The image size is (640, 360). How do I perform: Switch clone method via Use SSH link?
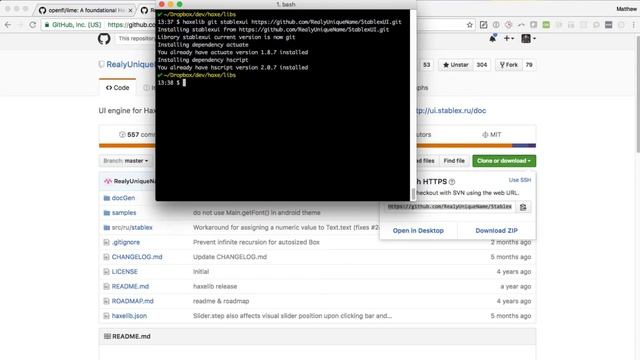520,180
